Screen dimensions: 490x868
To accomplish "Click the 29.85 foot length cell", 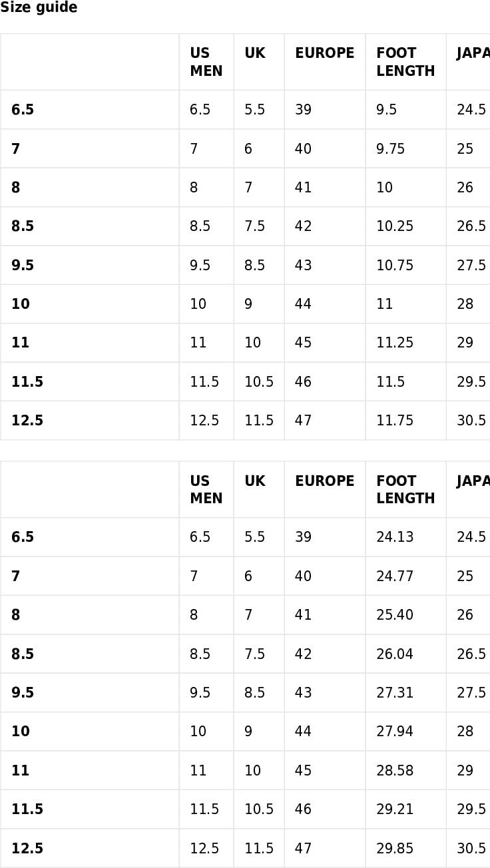I will click(x=405, y=849).
